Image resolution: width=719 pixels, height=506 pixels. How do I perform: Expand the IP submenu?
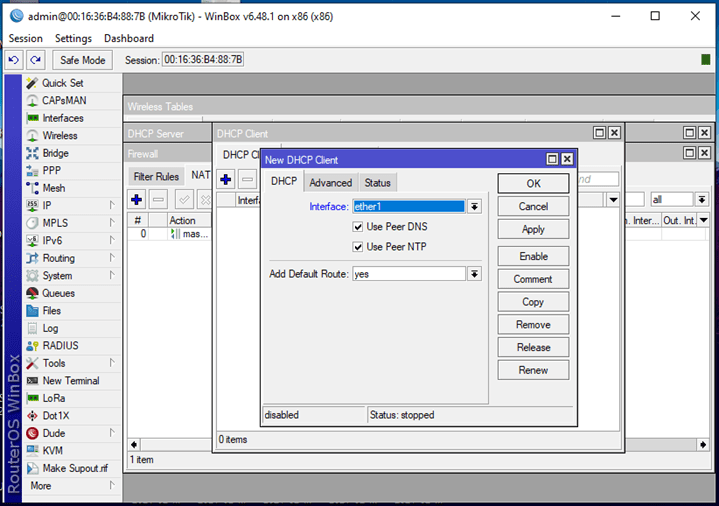coord(112,205)
